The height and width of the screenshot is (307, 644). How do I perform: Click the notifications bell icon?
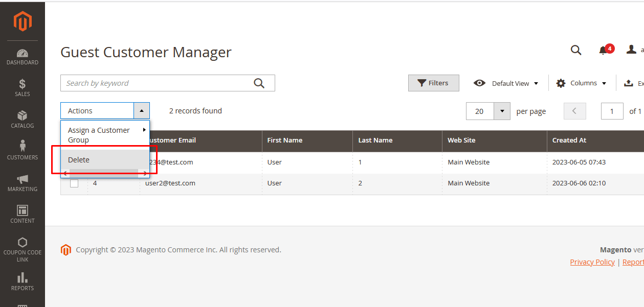(604, 50)
